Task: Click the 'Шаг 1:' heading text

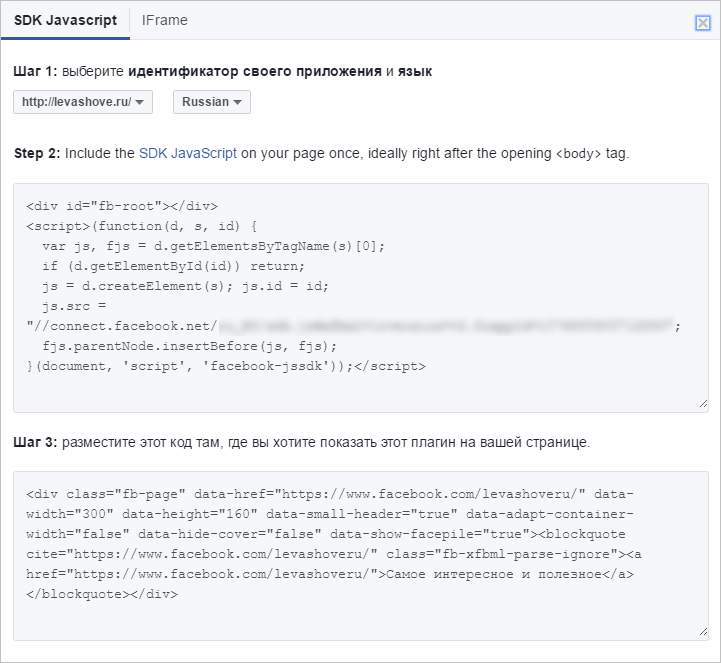Action: point(35,71)
